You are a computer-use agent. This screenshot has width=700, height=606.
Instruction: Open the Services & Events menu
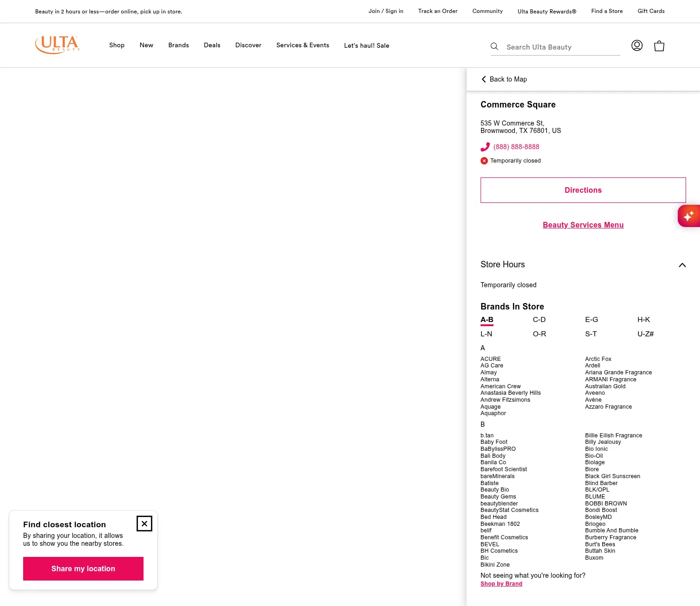pyautogui.click(x=303, y=45)
